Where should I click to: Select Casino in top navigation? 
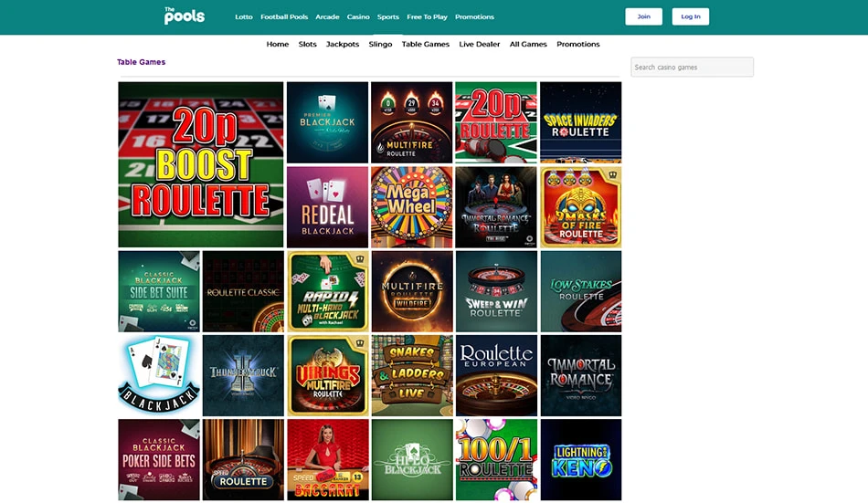pyautogui.click(x=358, y=16)
